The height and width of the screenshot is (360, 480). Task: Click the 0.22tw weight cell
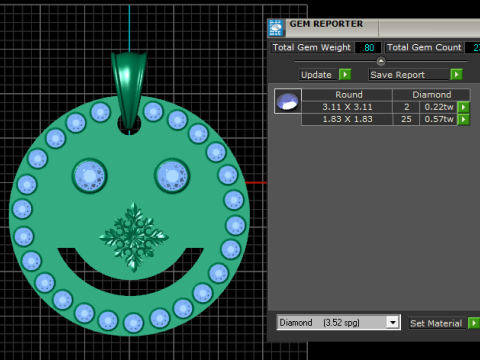[439, 107]
